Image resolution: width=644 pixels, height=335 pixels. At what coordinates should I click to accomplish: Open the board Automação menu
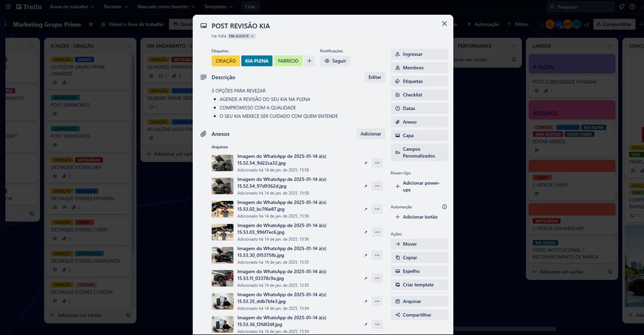coord(483,24)
